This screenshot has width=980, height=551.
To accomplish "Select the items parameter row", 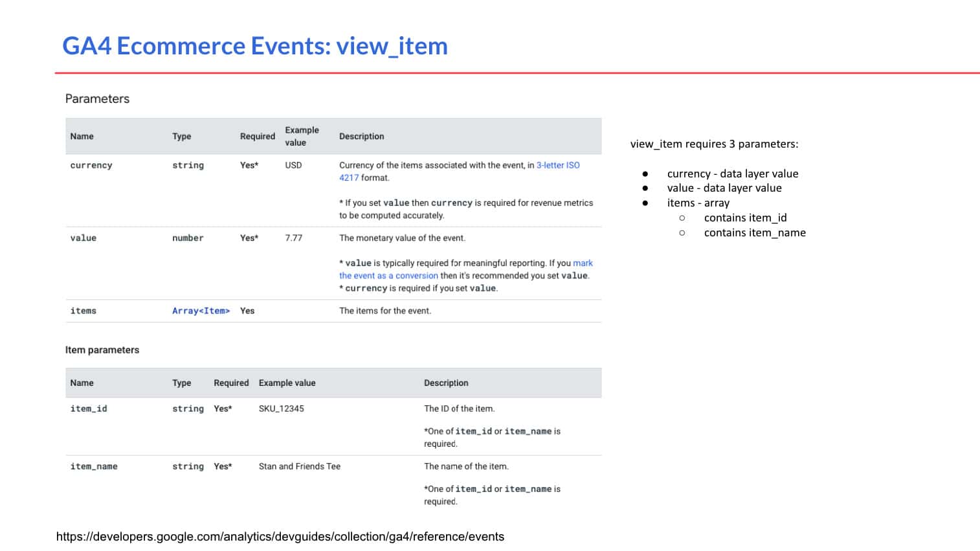I will (84, 311).
